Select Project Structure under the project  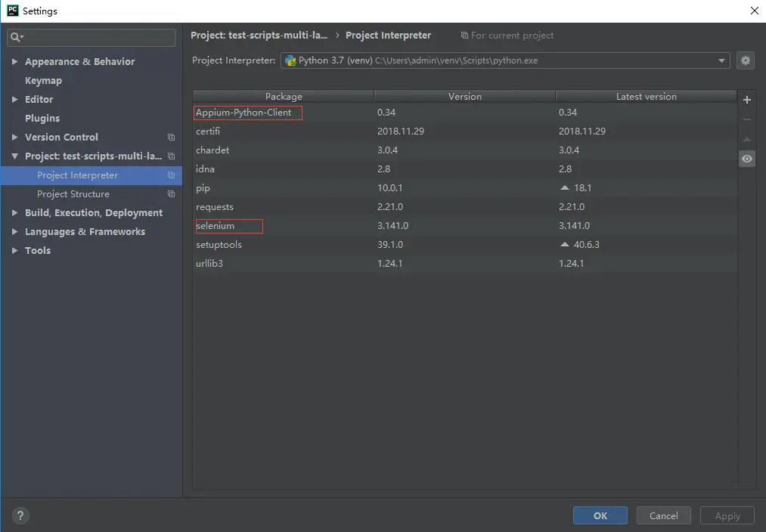coord(73,193)
